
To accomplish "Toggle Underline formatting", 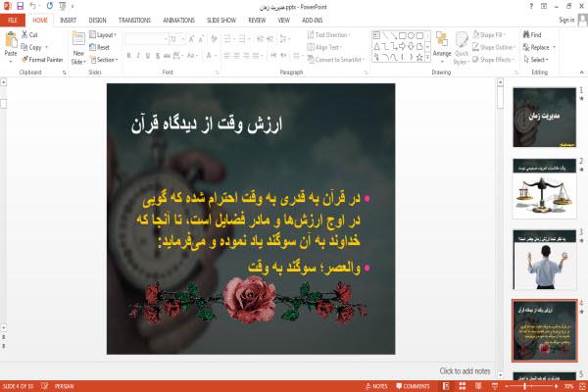I will tap(148, 56).
